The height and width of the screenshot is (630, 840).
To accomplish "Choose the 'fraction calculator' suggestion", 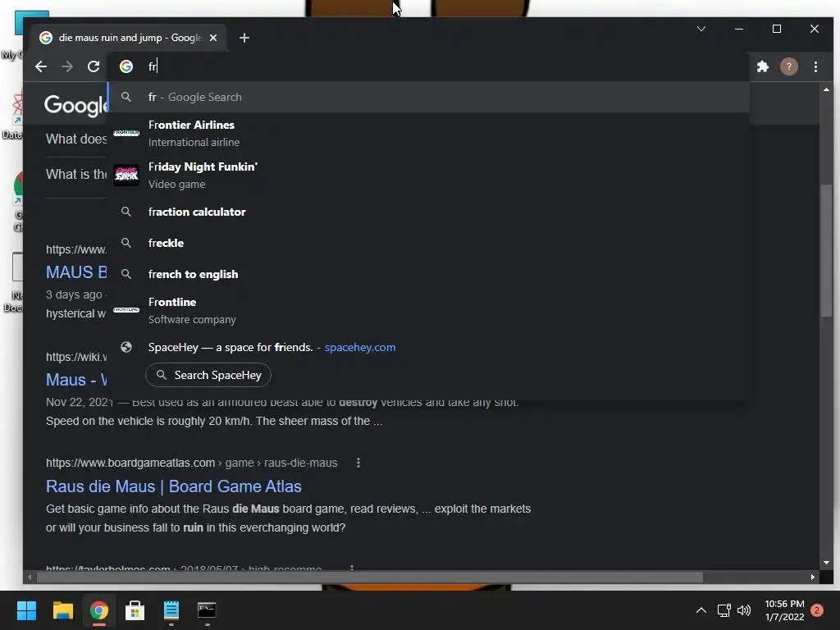I will [x=428, y=212].
